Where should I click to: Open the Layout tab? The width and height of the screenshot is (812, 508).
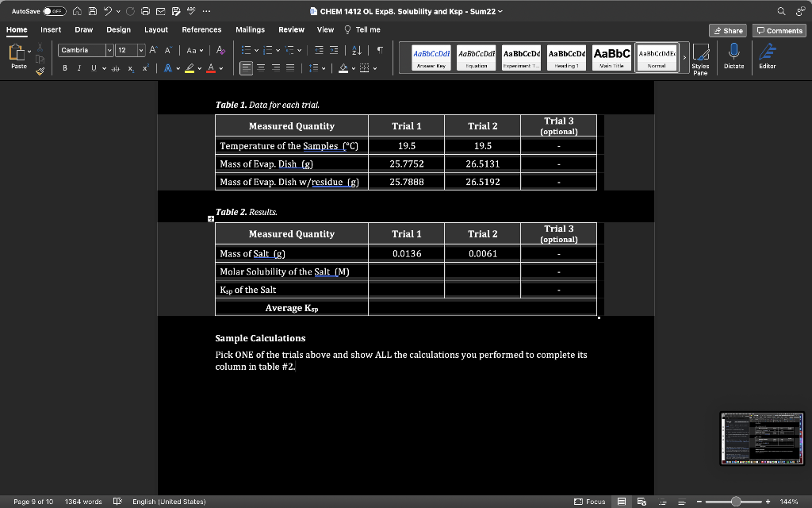click(156, 29)
